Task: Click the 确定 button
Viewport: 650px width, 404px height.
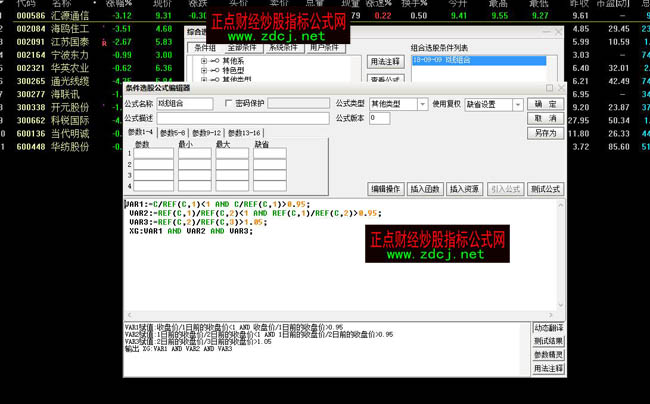Action: pyautogui.click(x=544, y=103)
